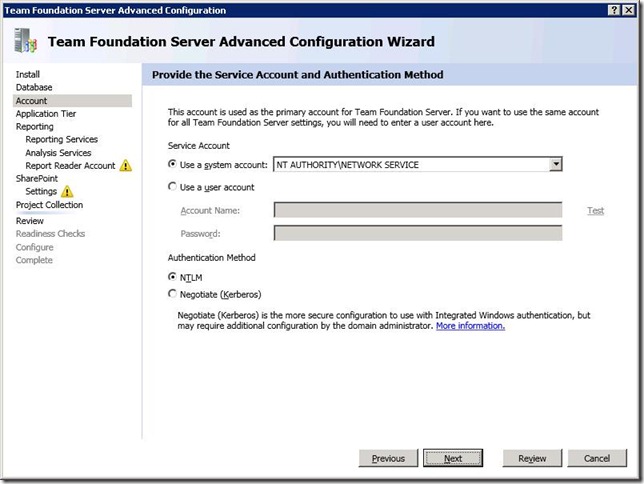Image resolution: width=644 pixels, height=484 pixels.
Task: Select Application Tier in the navigation
Action: (46, 114)
